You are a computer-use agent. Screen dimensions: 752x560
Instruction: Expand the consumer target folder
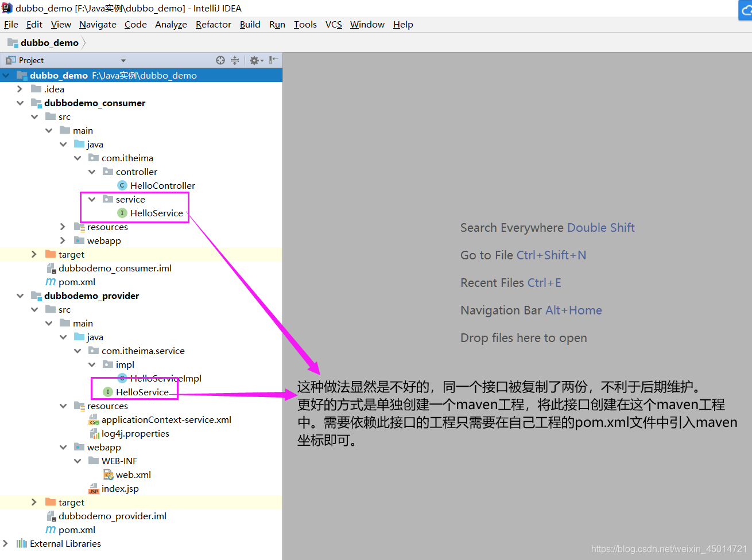tap(34, 254)
